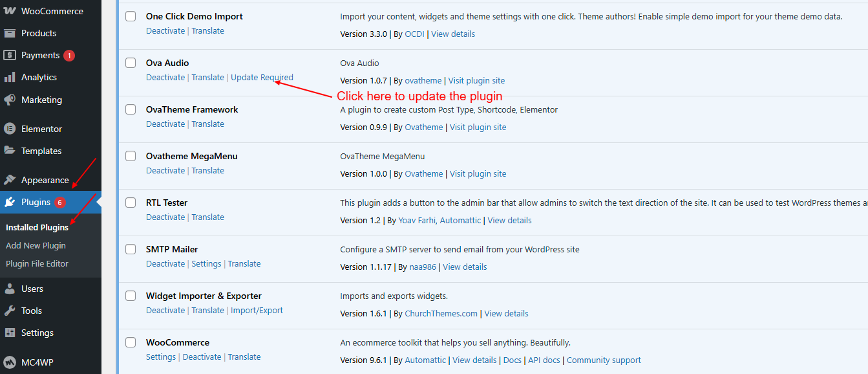Toggle the SMTP Mailer checkbox
Screen dimensions: 868x374
click(131, 249)
